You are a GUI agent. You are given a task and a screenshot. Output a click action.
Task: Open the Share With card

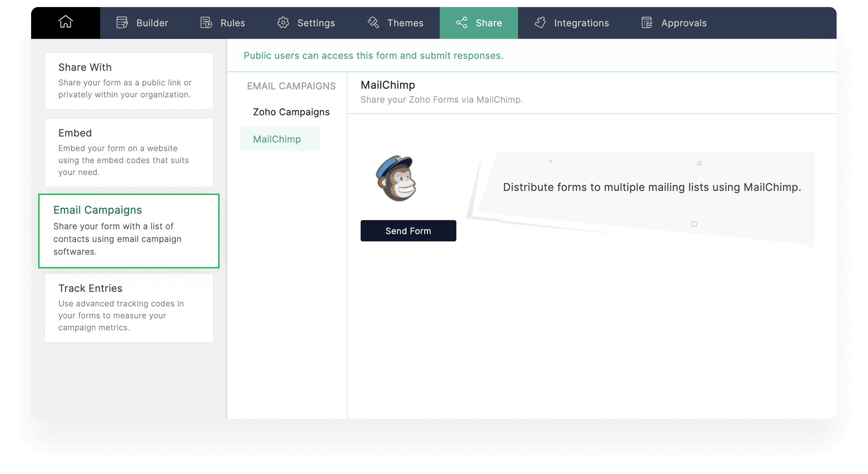129,81
